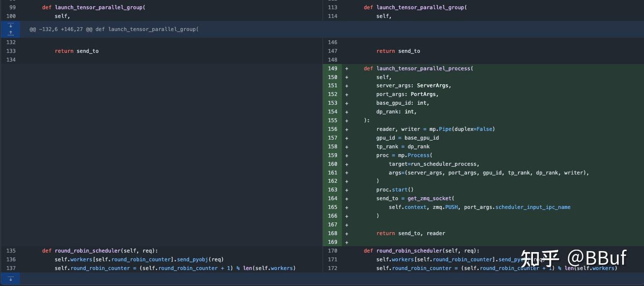Click line number 169 in right pane
Viewport: 644px width, 286px height.
(x=332, y=242)
